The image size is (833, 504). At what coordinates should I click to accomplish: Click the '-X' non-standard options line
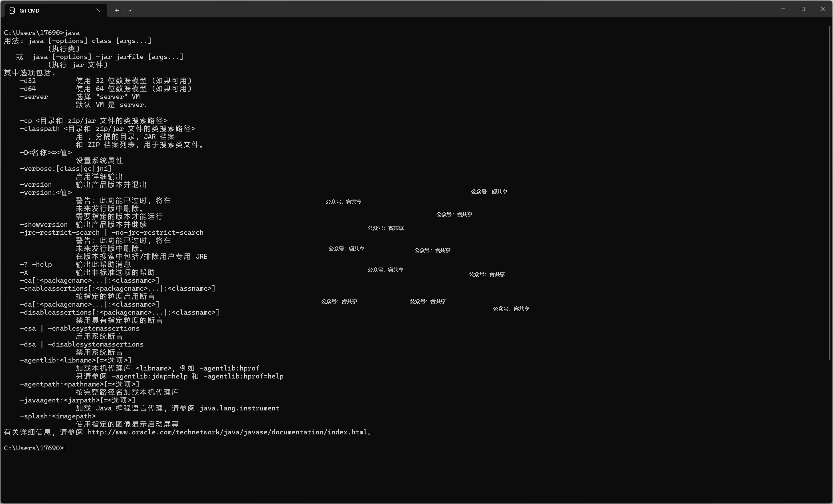[87, 272]
